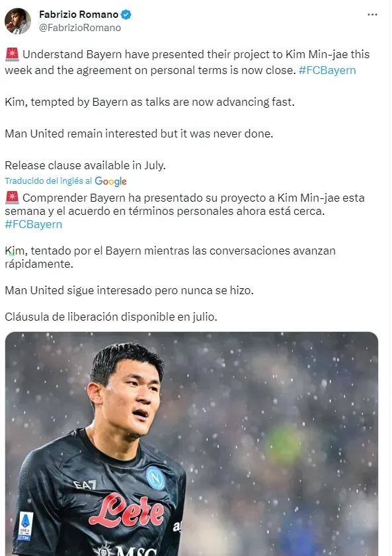Click the #FCBayern hashtag in Spanish translation
Image resolution: width=392 pixels, height=556 pixels.
(34, 225)
